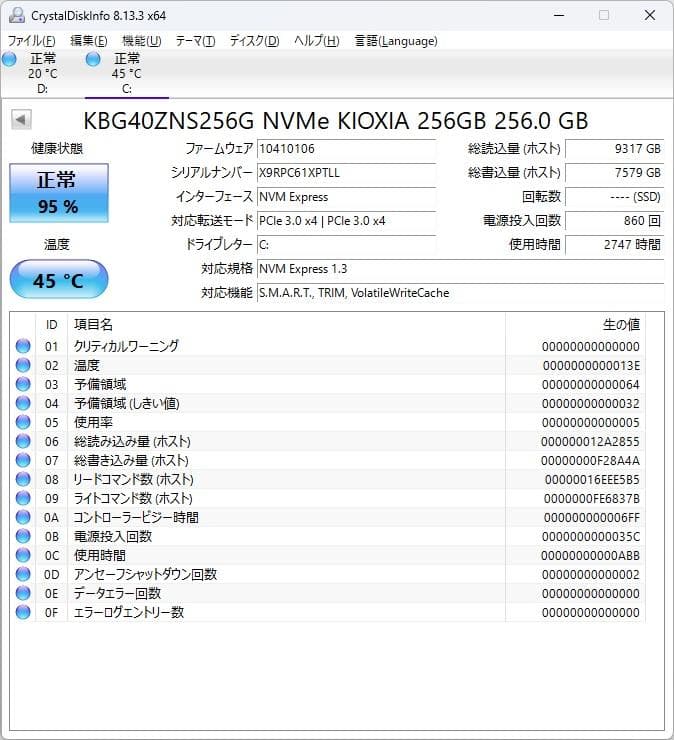
Task: Open the 言語(Language) menu
Action: point(396,41)
